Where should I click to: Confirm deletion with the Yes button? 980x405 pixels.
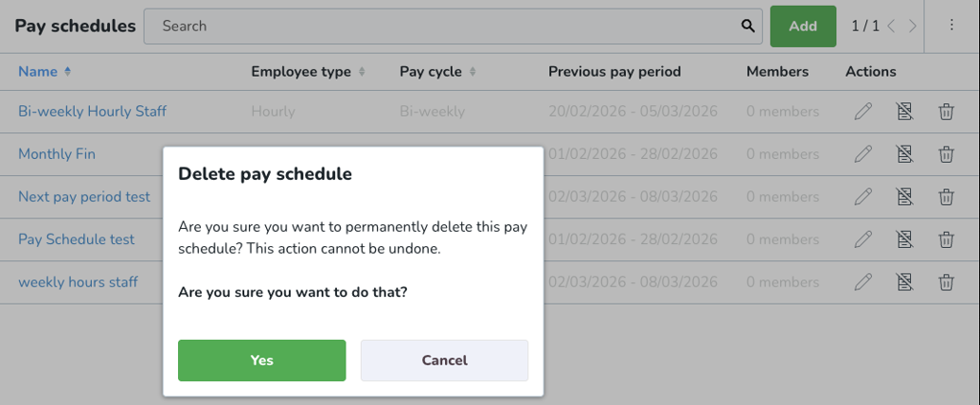[261, 360]
